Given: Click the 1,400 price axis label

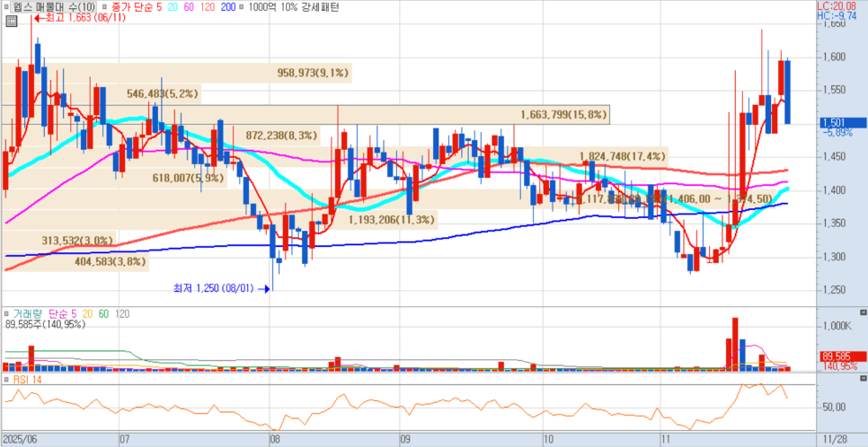Looking at the screenshot, I should tap(833, 190).
